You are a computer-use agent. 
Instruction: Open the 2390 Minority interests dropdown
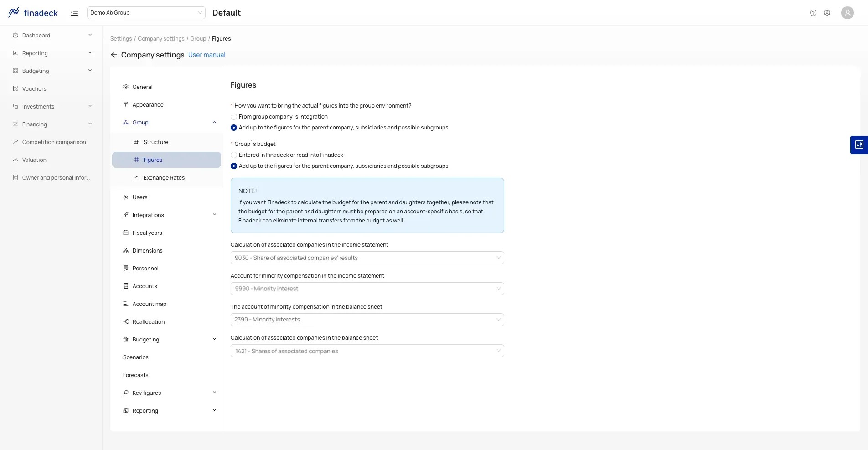367,320
